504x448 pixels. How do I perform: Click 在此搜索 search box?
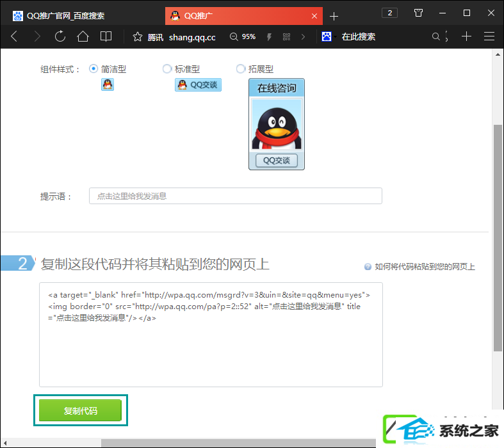[359, 36]
